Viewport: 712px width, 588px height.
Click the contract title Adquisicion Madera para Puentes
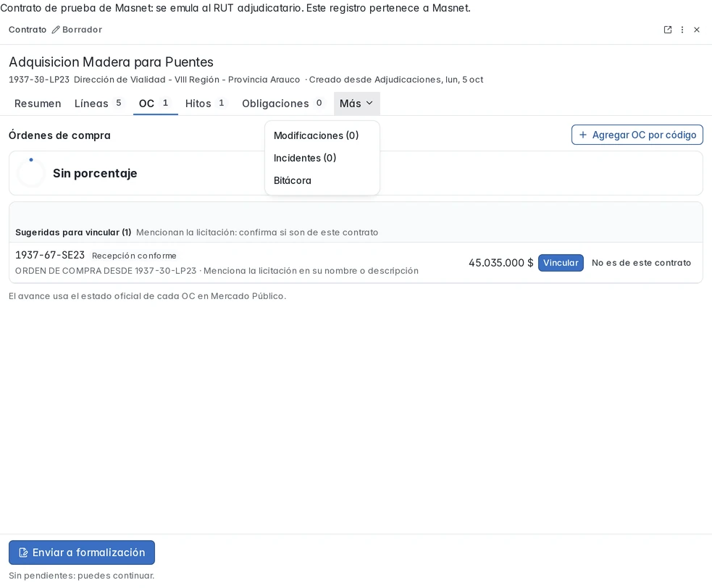point(112,62)
